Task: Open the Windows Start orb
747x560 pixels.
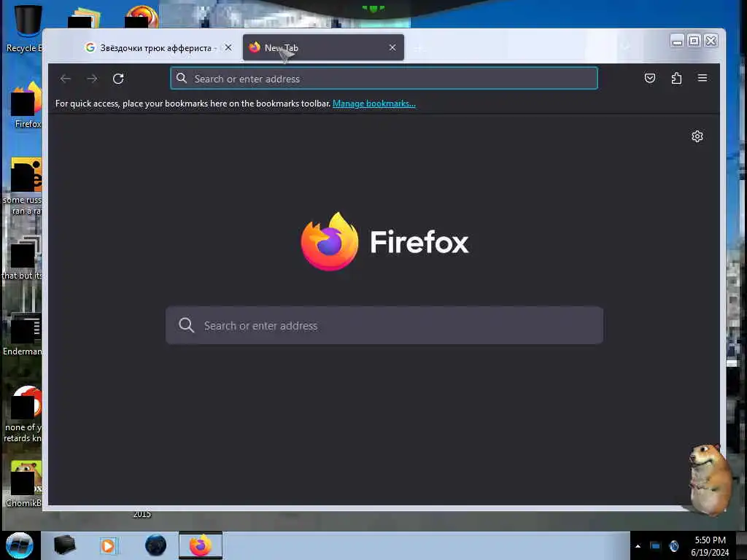Action: pyautogui.click(x=20, y=545)
